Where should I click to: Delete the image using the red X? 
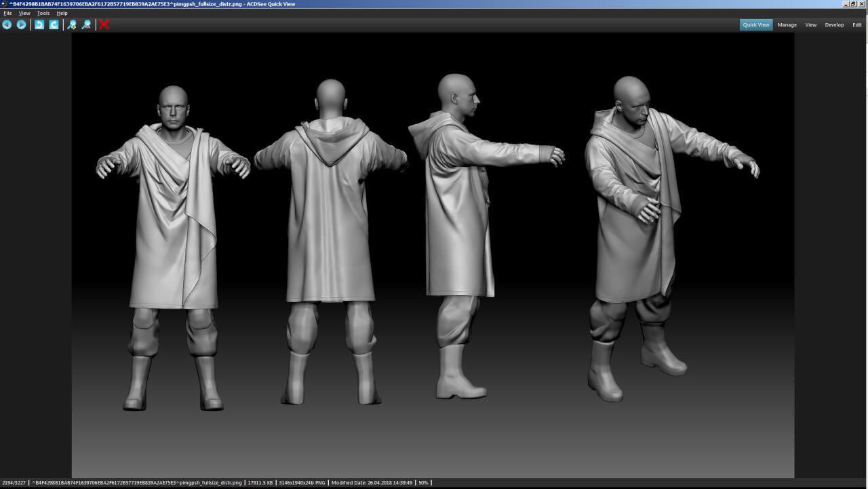[x=104, y=24]
